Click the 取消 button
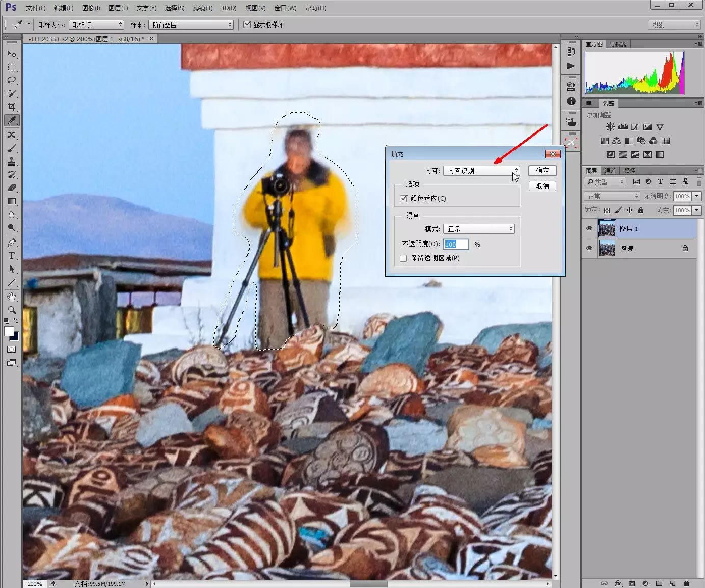This screenshot has height=588, width=705. (x=542, y=185)
